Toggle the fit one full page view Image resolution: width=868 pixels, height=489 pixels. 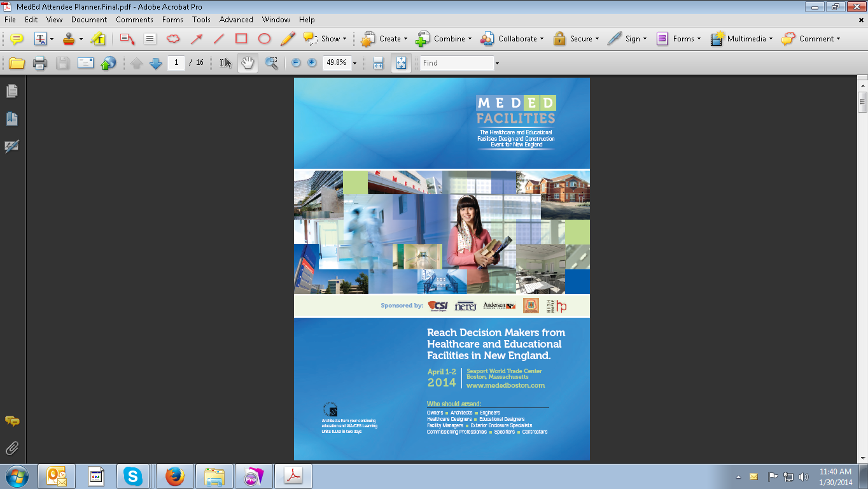pyautogui.click(x=401, y=63)
